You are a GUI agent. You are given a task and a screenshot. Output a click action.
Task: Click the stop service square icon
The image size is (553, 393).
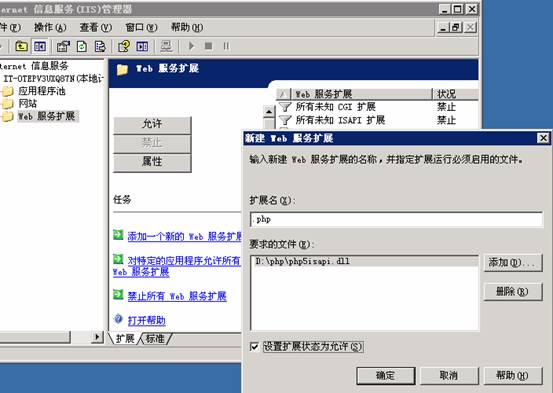(208, 46)
